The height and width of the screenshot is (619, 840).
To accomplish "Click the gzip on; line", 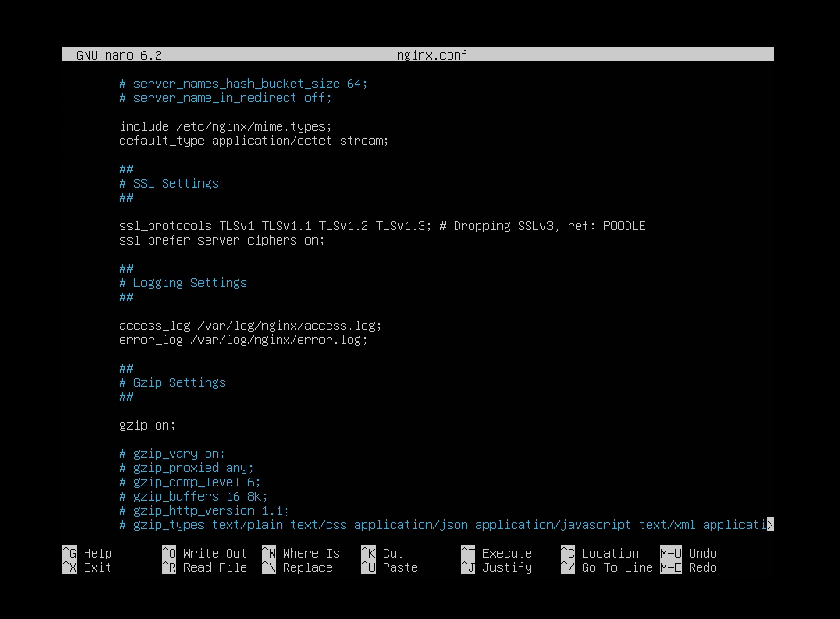I will point(148,425).
